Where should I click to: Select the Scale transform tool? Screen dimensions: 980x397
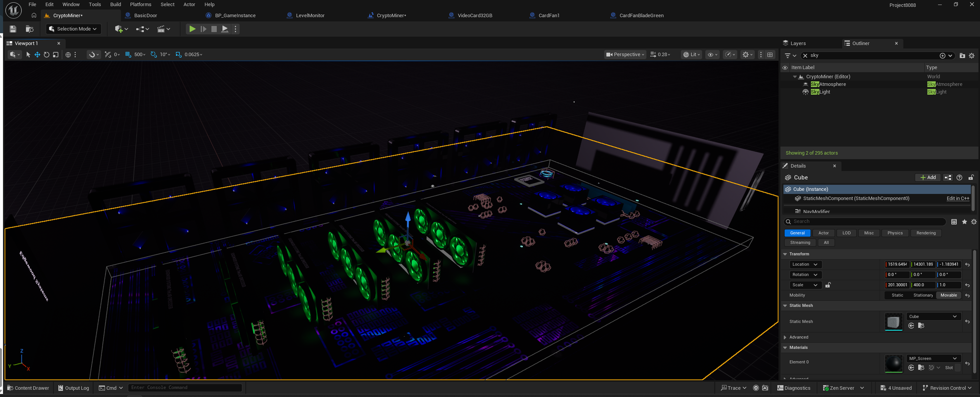pos(56,54)
